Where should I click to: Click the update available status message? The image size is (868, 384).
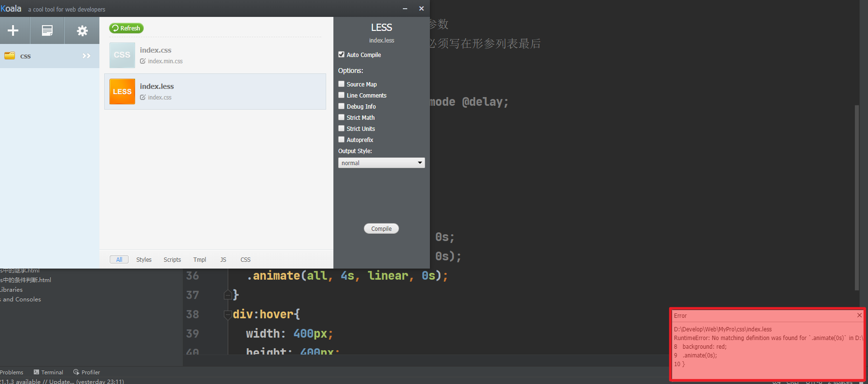[62, 381]
